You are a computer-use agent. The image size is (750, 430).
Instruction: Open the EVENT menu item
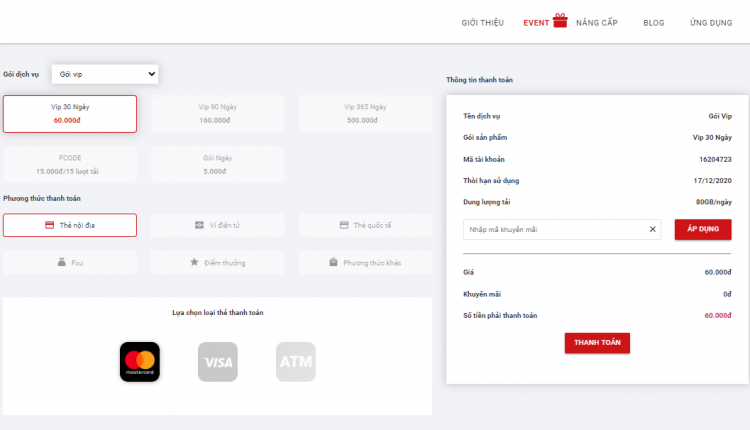(536, 23)
